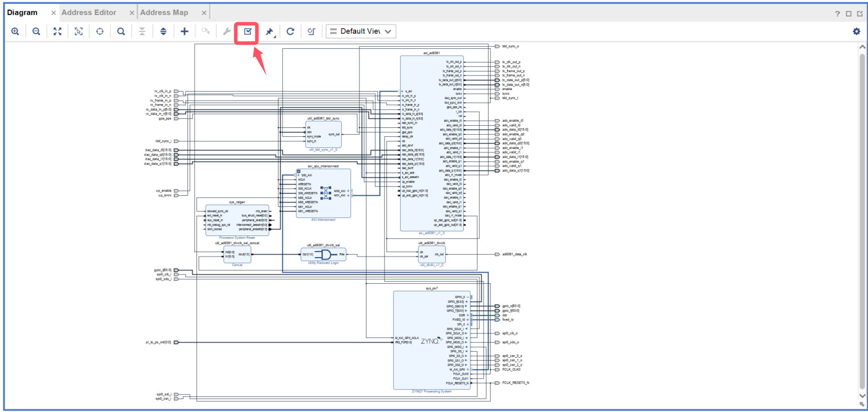The height and width of the screenshot is (412, 868).
Task: Click the pin icon in the toolbar
Action: coord(269,32)
